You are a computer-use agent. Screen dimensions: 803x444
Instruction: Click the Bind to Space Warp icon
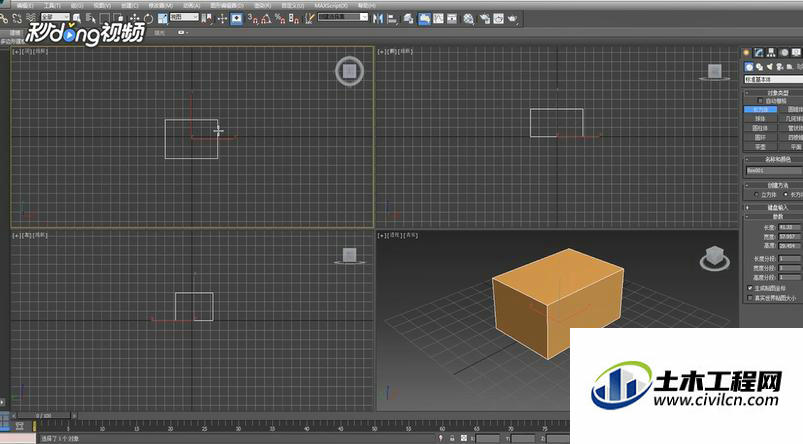click(x=31, y=19)
